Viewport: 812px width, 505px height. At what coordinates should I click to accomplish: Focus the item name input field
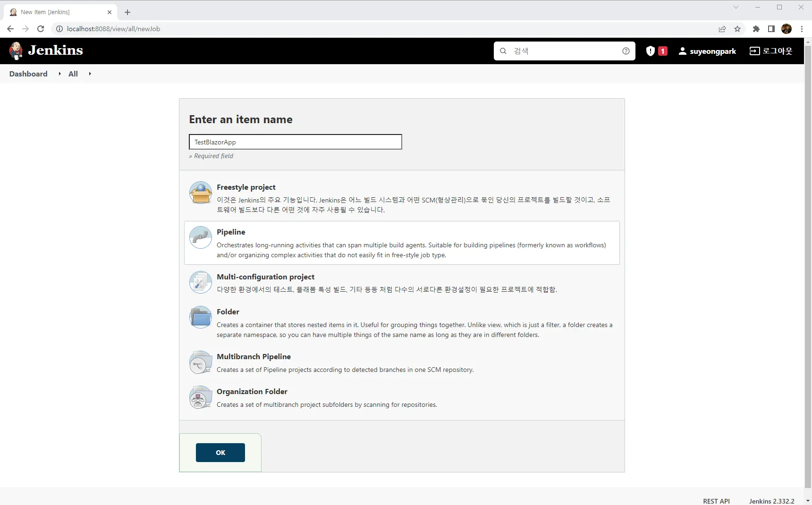(x=296, y=142)
